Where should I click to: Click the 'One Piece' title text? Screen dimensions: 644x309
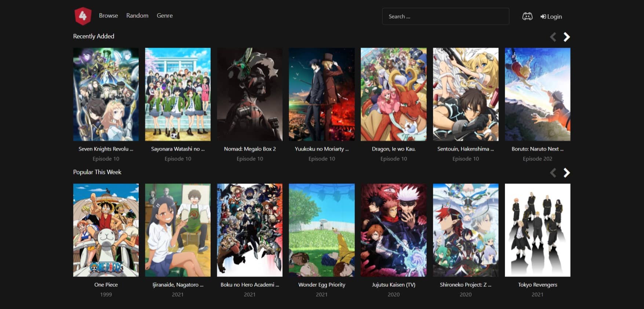[x=106, y=285]
